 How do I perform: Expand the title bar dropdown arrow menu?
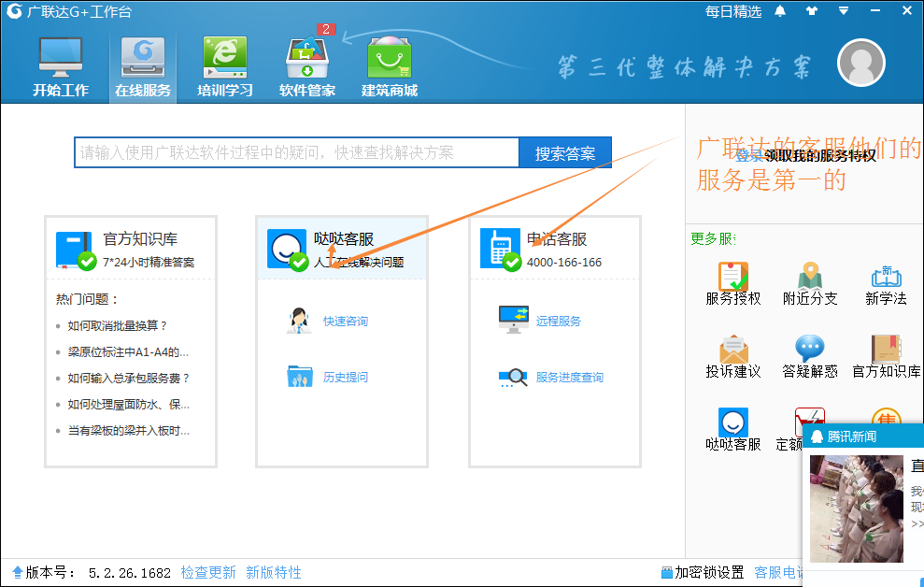844,11
